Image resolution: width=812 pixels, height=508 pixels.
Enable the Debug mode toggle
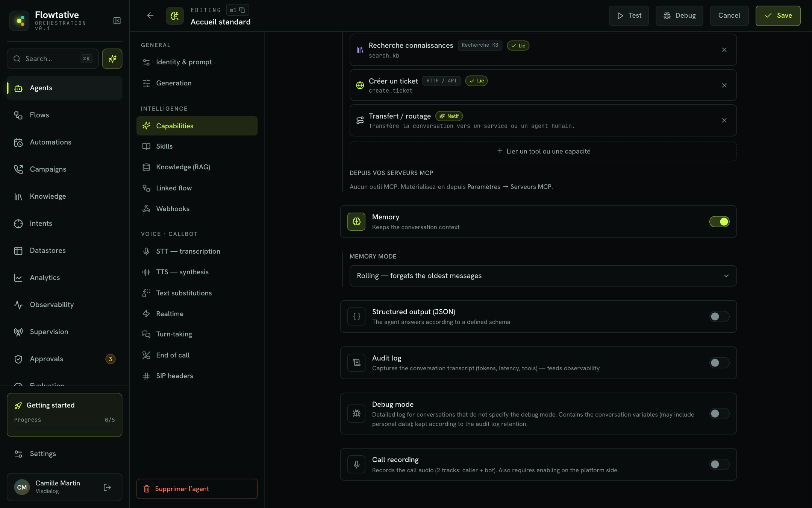click(719, 414)
